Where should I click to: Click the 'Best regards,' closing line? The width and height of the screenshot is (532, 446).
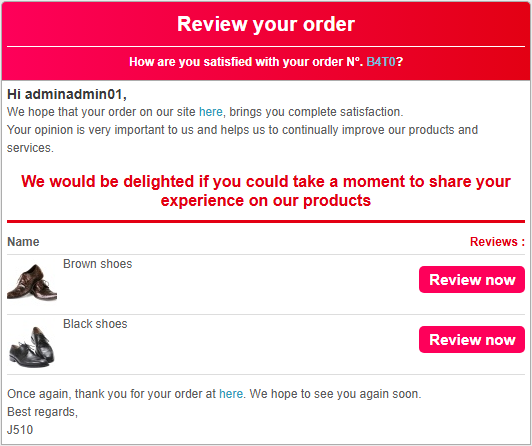(x=42, y=412)
